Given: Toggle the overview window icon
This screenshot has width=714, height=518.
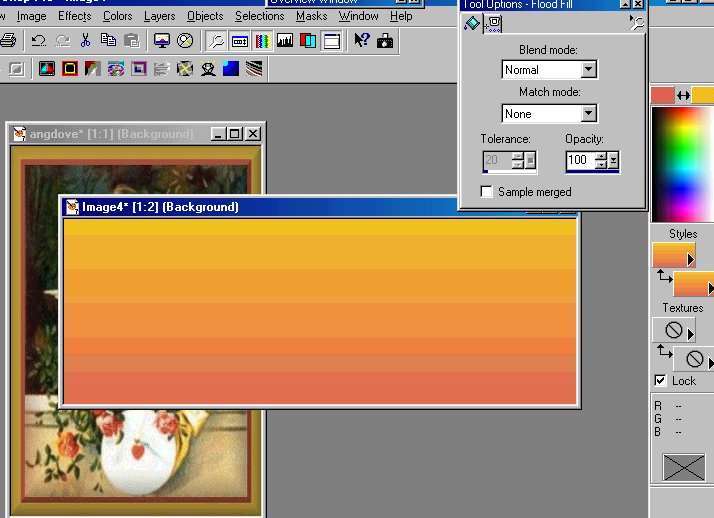Looking at the screenshot, I should pyautogui.click(x=332, y=41).
